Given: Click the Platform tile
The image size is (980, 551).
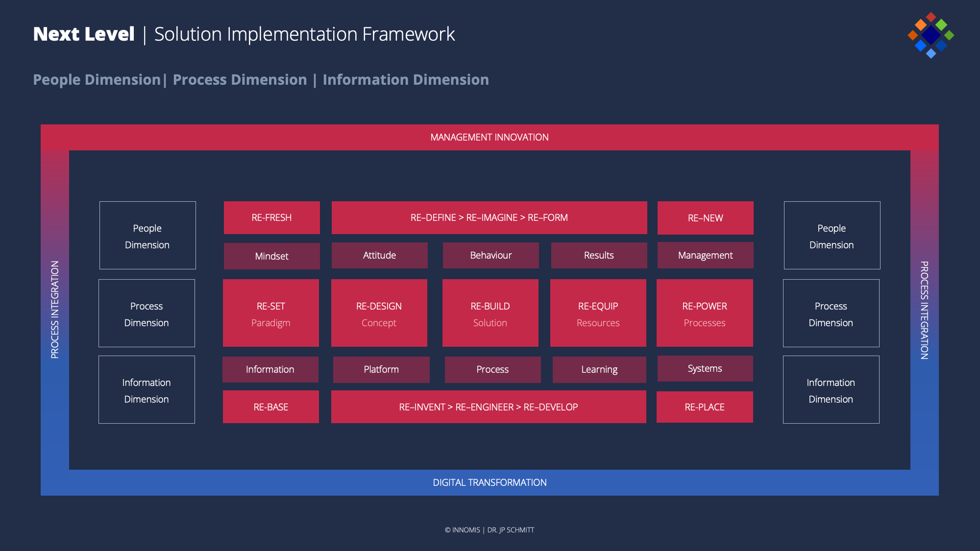Looking at the screenshot, I should click(381, 369).
